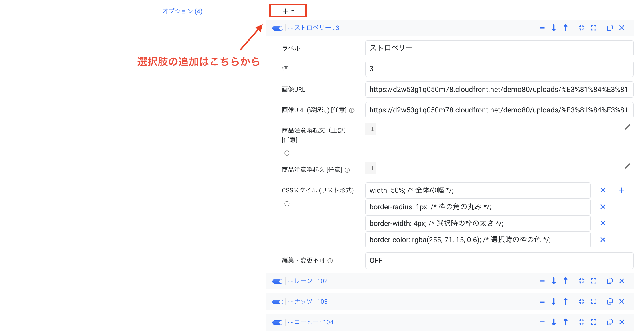Click the 値 field containing 3
The image size is (644, 334).
pos(499,69)
